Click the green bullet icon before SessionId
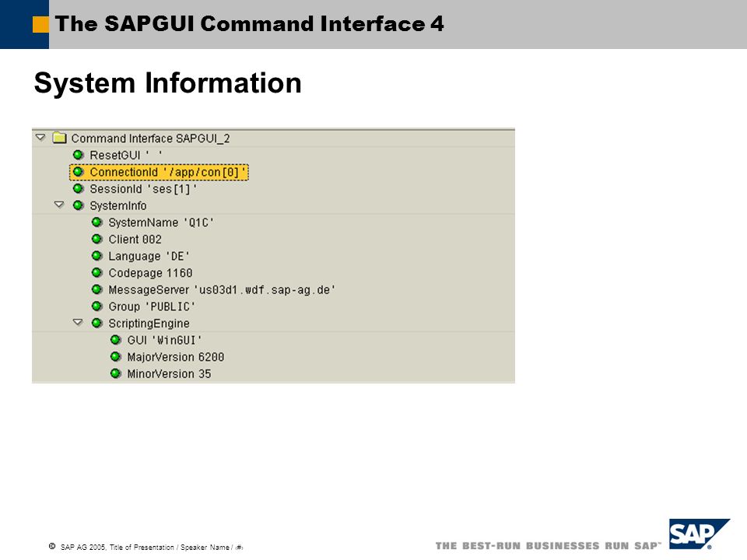Screen dimensions: 747x560 [x=78, y=189]
